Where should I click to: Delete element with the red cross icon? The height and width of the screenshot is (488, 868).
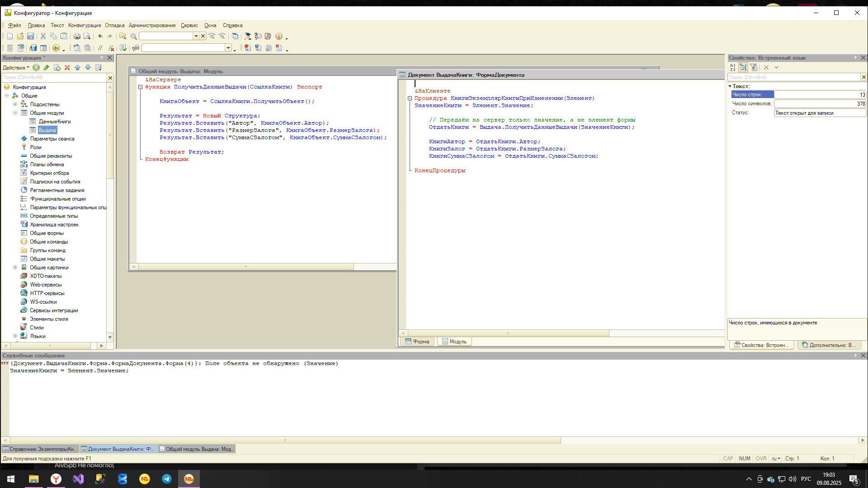[x=67, y=68]
